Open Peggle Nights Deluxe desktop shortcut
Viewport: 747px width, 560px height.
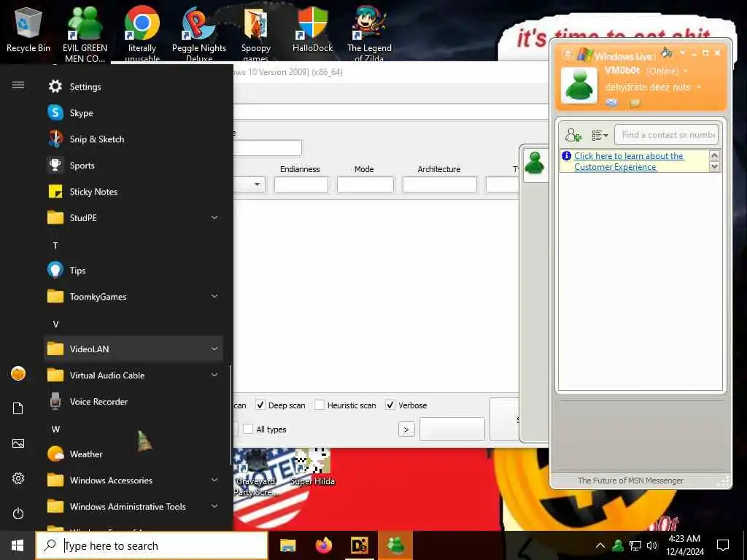tap(199, 34)
